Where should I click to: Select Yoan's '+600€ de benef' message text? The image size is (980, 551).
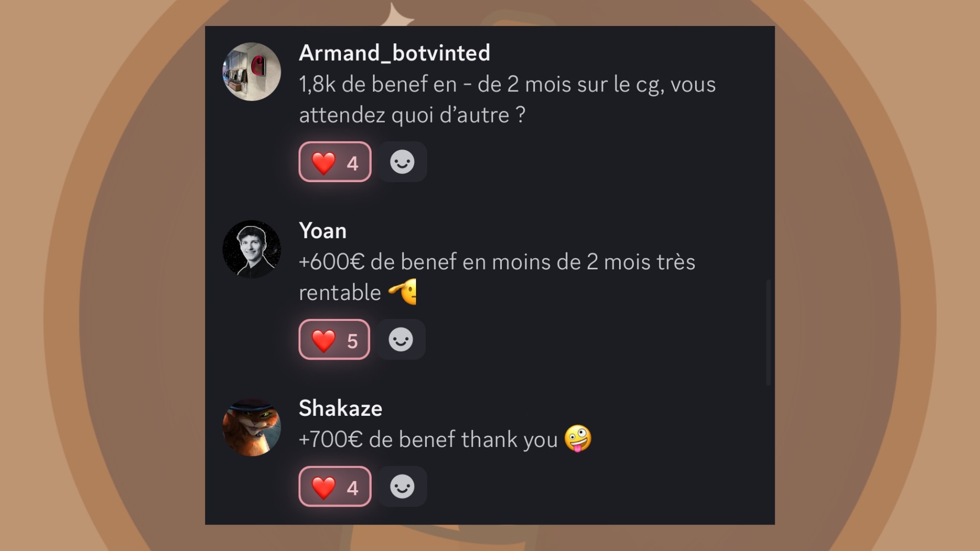(x=497, y=278)
